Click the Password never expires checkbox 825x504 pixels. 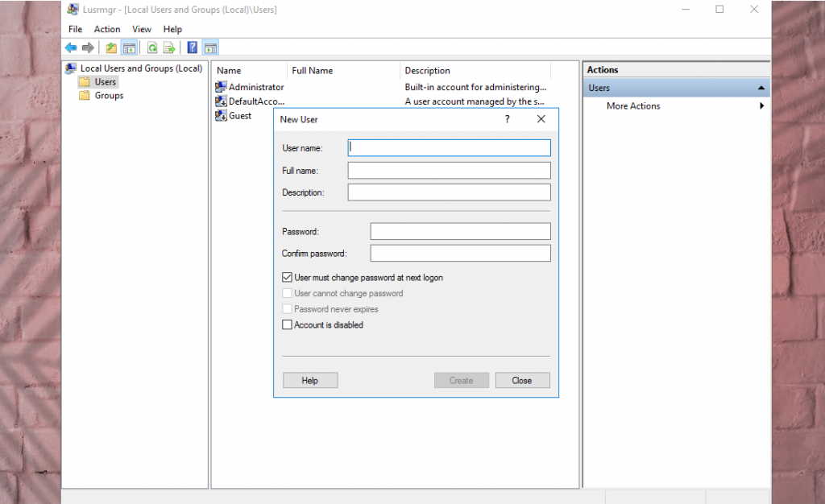click(287, 309)
